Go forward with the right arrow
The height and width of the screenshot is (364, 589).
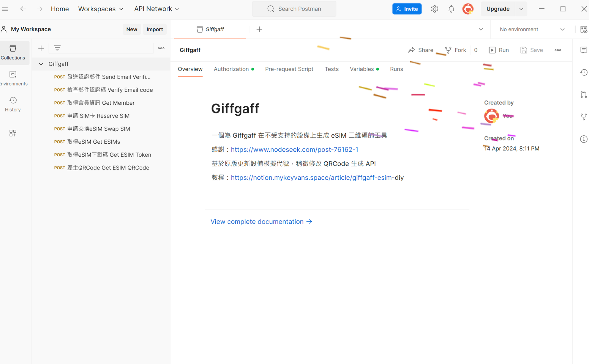[40, 9]
